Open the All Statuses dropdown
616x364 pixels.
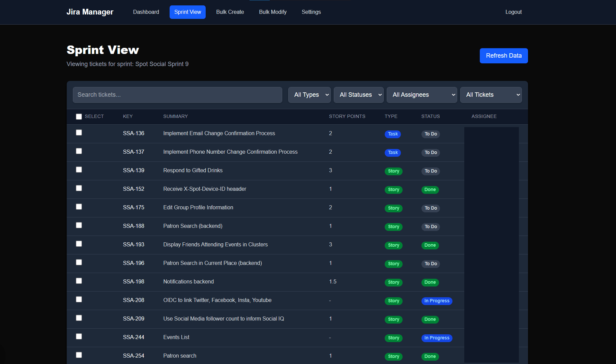click(x=359, y=95)
